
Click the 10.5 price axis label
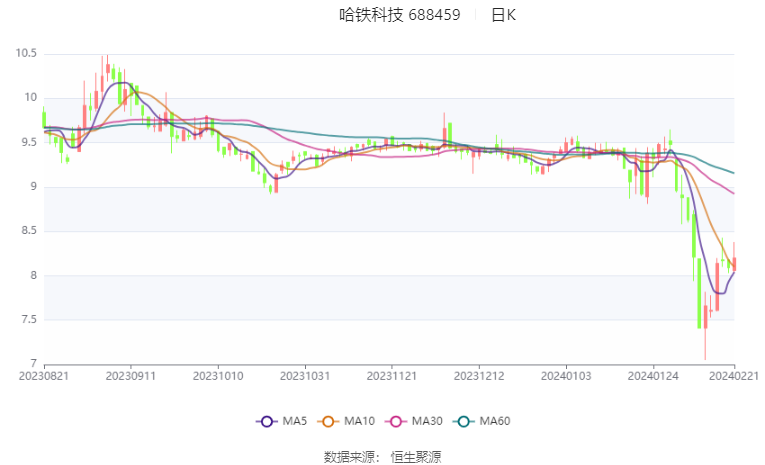pyautogui.click(x=26, y=53)
